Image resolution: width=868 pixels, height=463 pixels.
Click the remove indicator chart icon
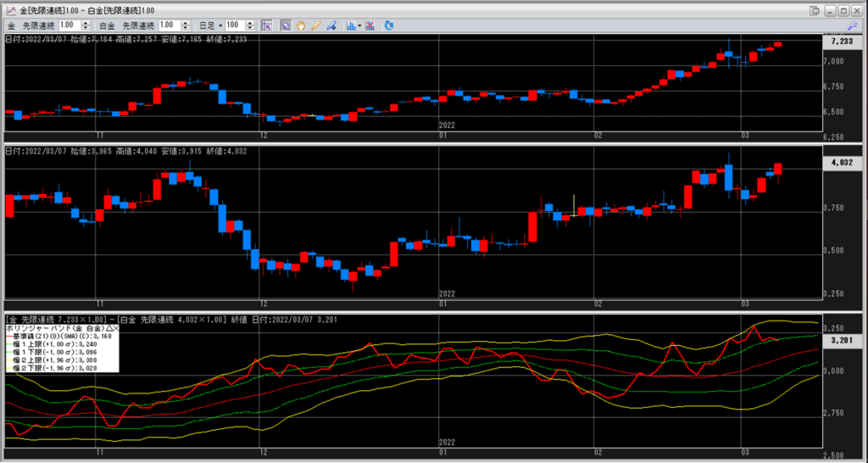(370, 25)
